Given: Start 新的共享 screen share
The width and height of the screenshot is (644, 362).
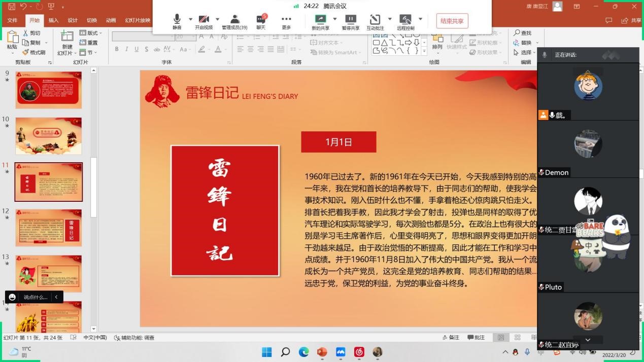Looking at the screenshot, I should tap(320, 22).
